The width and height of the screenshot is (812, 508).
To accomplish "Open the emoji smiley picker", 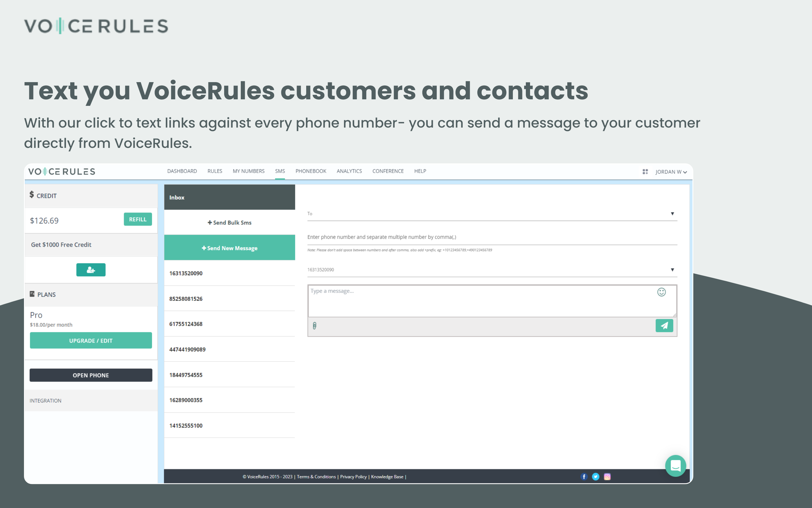I will coord(661,292).
